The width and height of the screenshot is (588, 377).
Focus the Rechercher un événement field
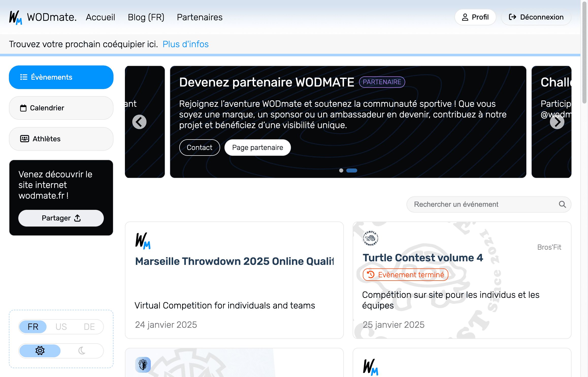tap(489, 204)
